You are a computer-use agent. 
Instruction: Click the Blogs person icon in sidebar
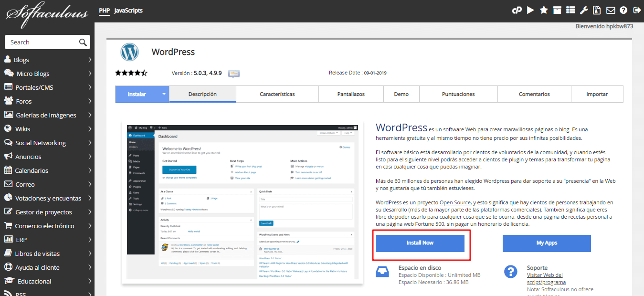8,60
